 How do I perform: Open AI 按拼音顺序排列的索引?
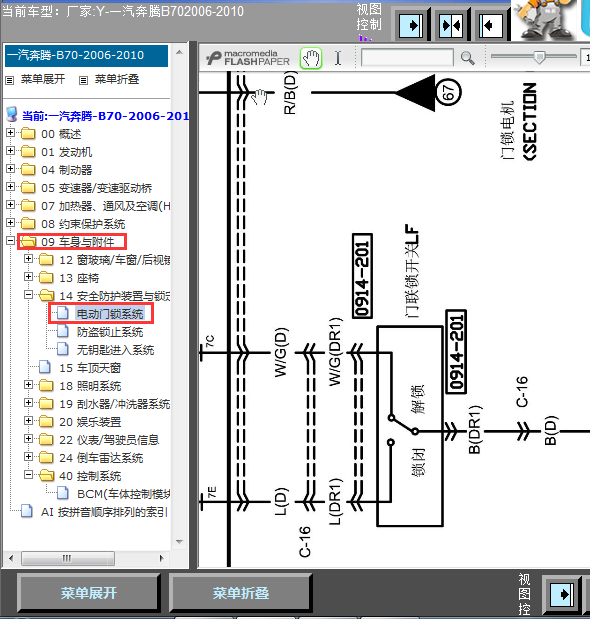104,512
